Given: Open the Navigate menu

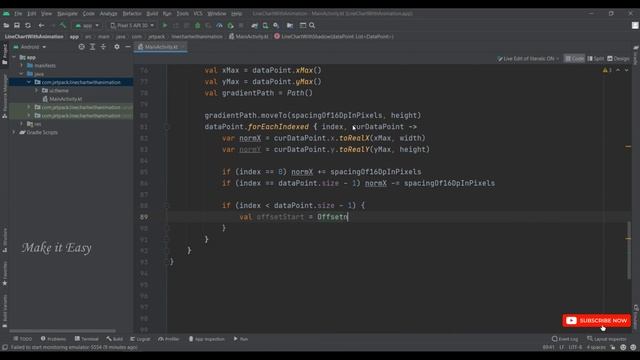Looking at the screenshot, I should (x=67, y=13).
